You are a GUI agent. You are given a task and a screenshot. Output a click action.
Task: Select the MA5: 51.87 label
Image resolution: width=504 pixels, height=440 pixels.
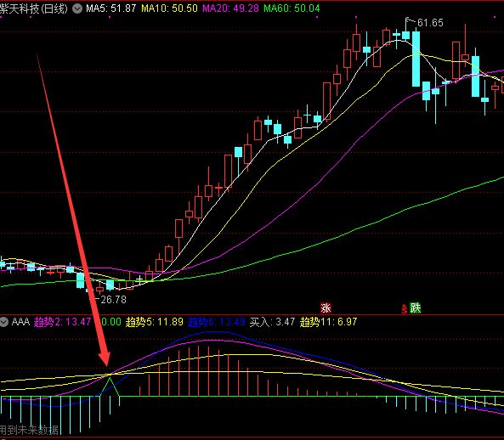click(x=110, y=8)
